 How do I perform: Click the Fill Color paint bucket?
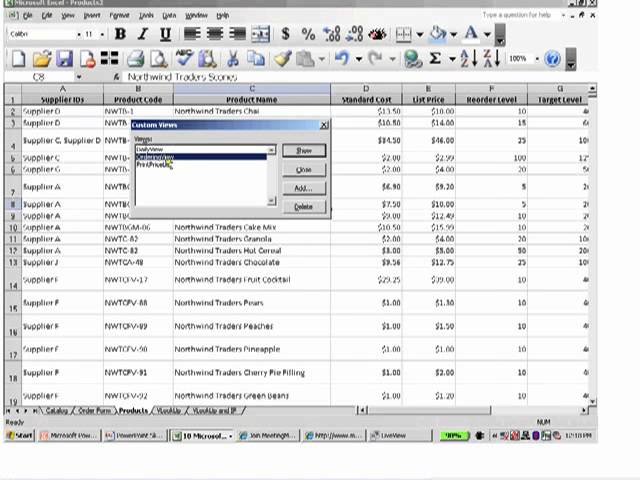(x=438, y=34)
